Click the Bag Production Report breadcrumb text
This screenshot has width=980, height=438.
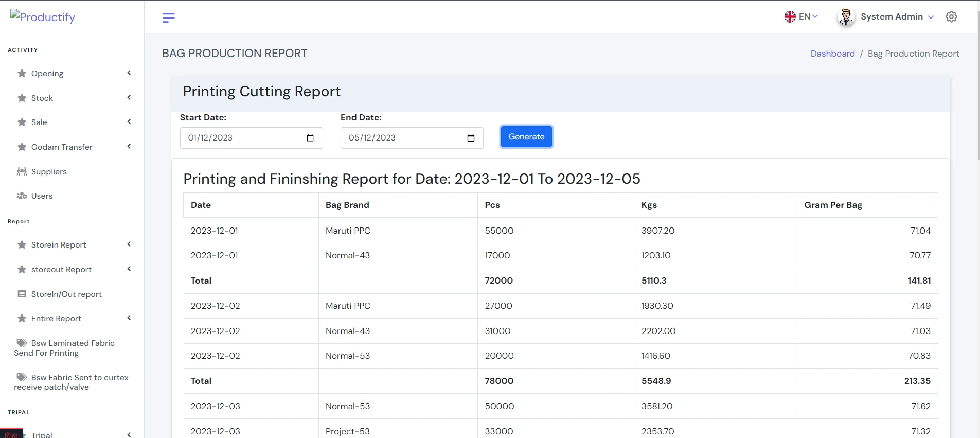coord(913,54)
